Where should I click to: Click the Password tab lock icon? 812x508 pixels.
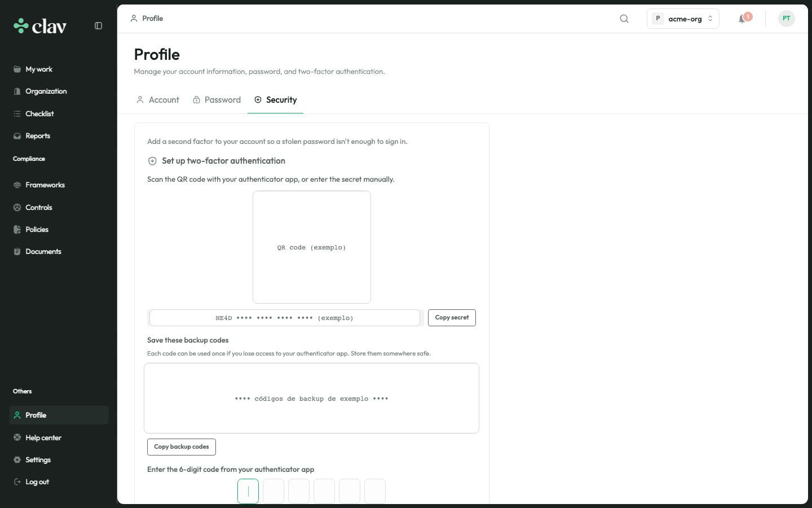pos(196,100)
